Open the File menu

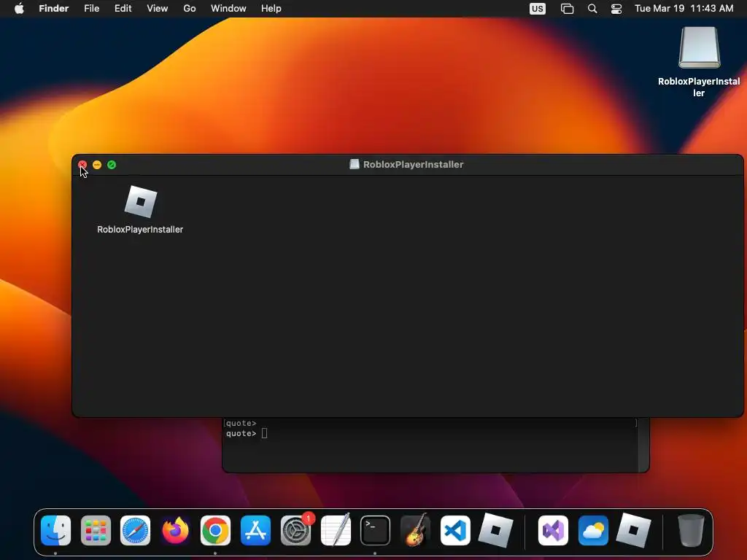click(91, 9)
